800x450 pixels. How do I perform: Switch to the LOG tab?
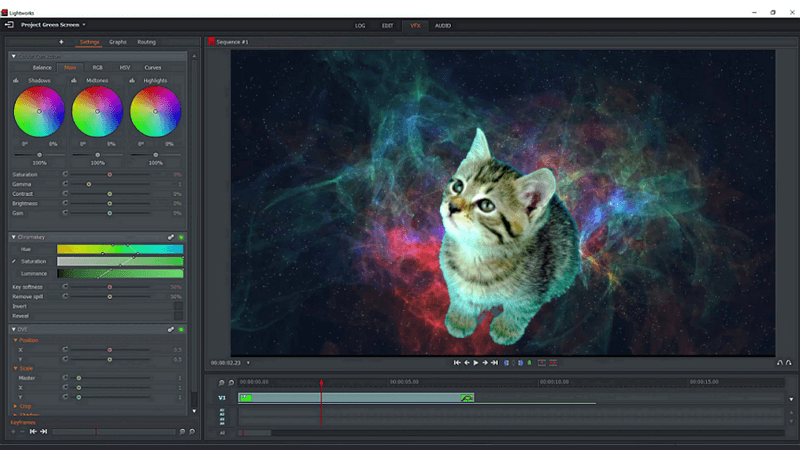coord(360,26)
